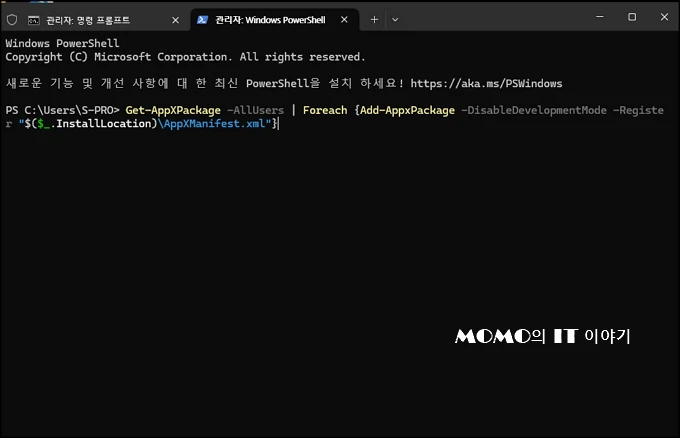
Task: Click the \AppXManifest.xml path text
Action: pyautogui.click(x=211, y=124)
